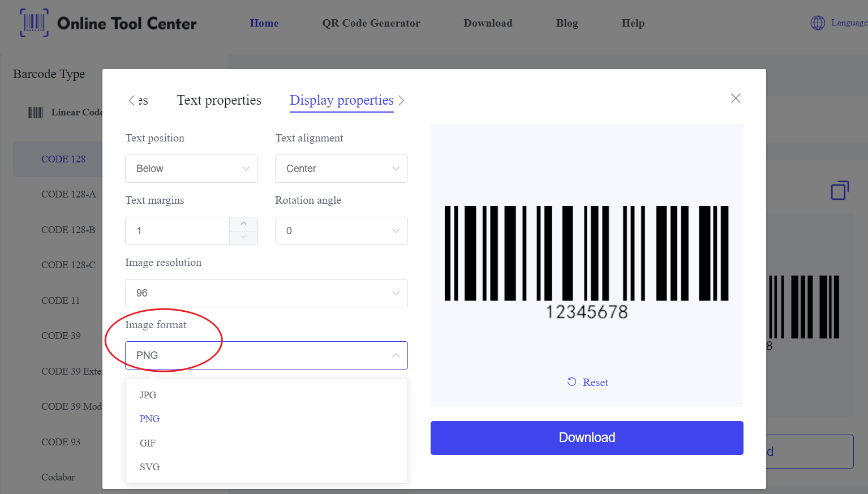Open the Download navigation link

pos(488,23)
